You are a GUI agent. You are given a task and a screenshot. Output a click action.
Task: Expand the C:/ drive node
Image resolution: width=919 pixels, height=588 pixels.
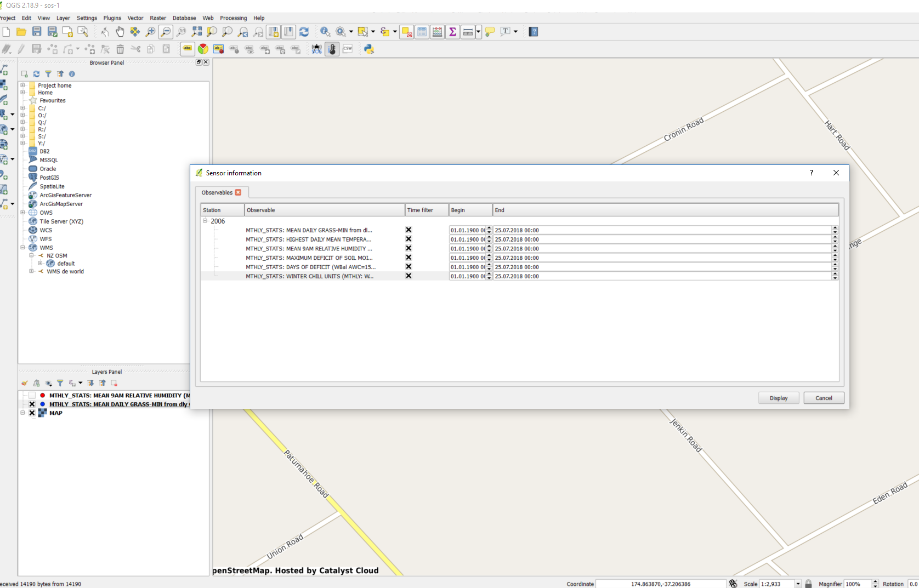[22, 108]
